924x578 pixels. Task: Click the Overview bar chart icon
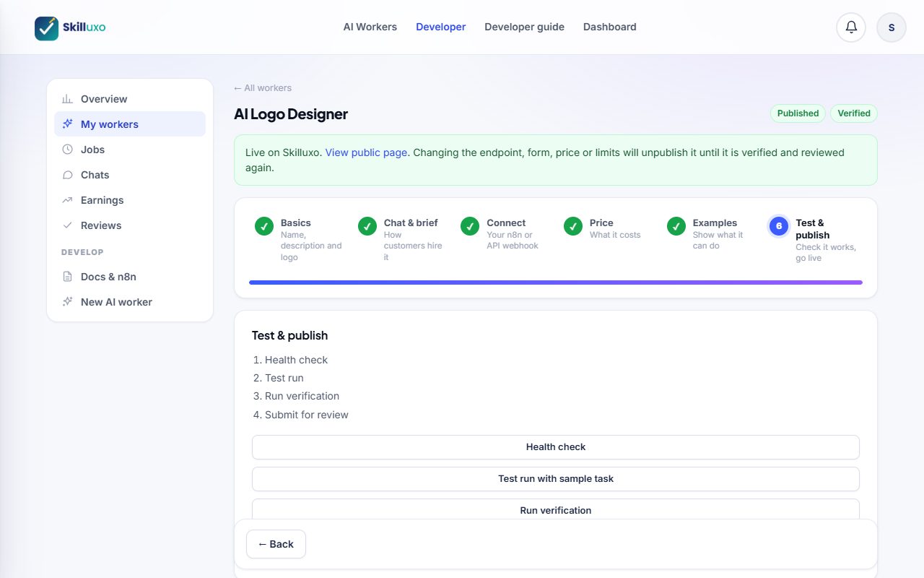pos(67,99)
